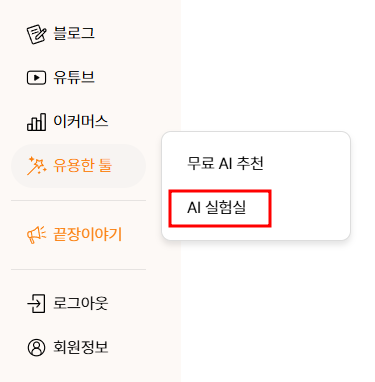Click the 이커머스 bar-chart icon
The width and height of the screenshot is (375, 382).
point(36,122)
